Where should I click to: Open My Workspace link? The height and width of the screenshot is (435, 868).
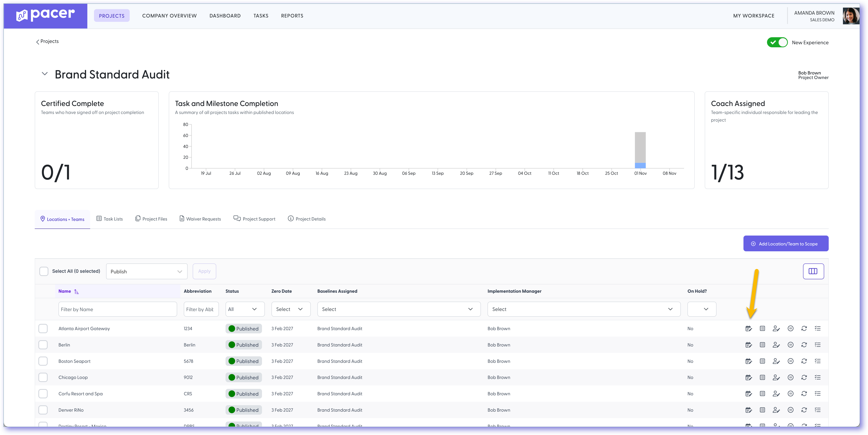pos(754,16)
